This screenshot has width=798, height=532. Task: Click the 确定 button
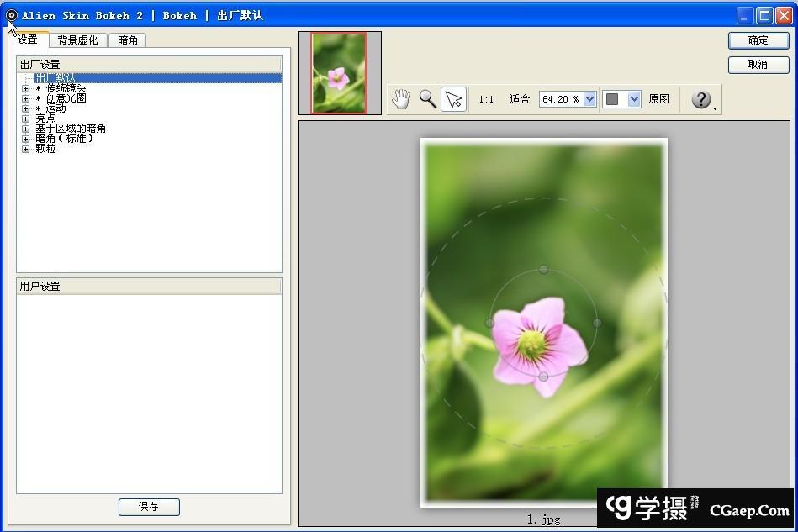[758, 40]
